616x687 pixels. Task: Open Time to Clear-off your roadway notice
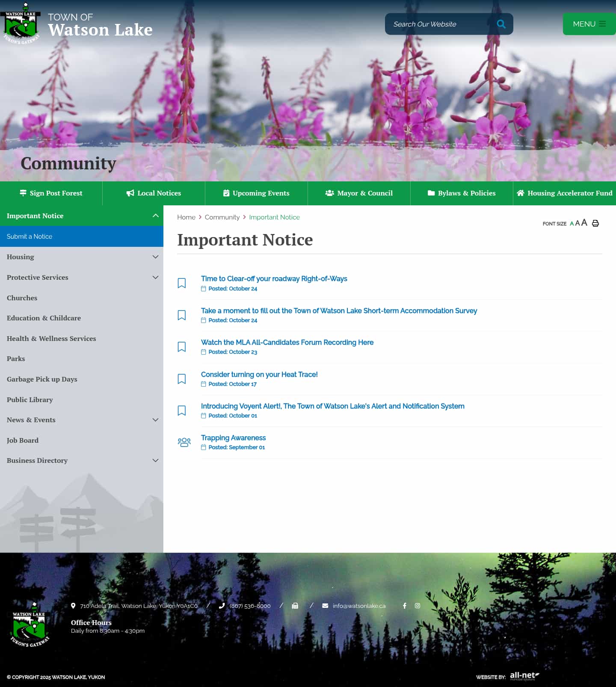[274, 279]
